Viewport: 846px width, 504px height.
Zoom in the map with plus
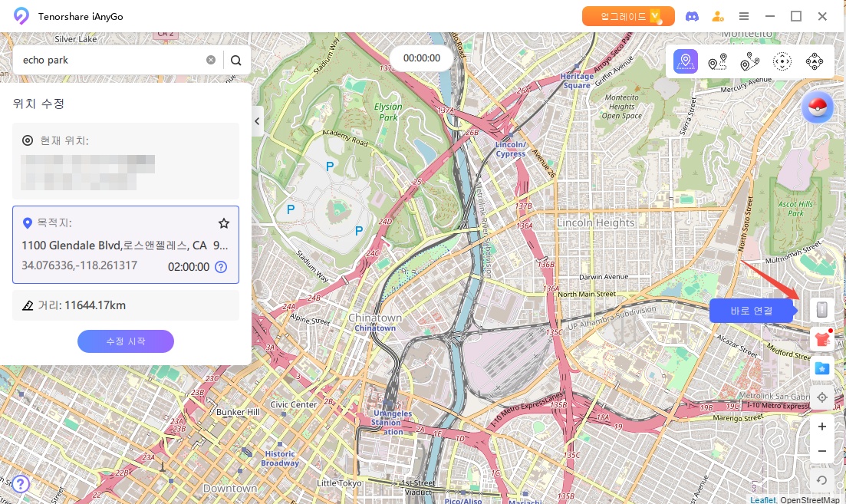(x=821, y=427)
